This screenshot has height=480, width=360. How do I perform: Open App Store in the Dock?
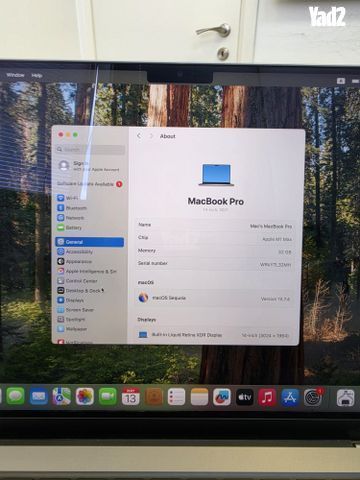(290, 397)
